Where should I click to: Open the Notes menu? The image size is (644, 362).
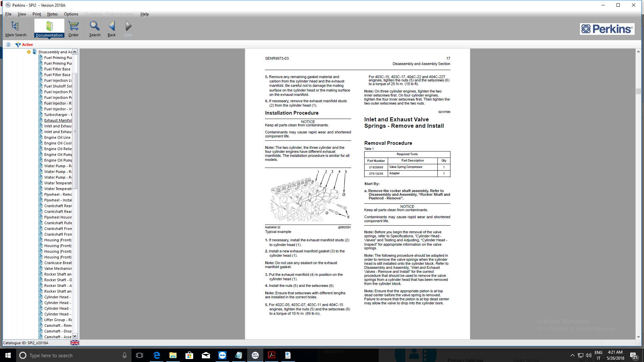coord(52,14)
